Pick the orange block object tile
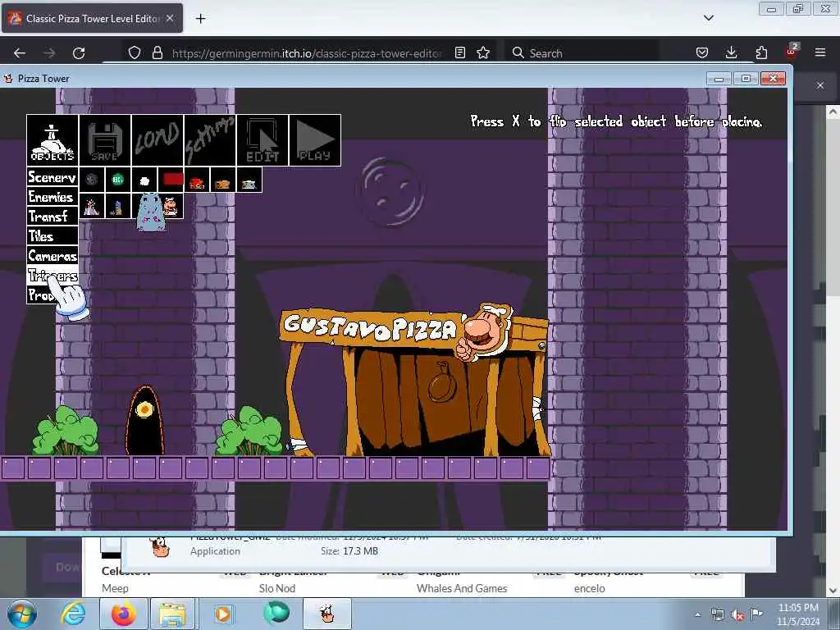 coord(223,180)
